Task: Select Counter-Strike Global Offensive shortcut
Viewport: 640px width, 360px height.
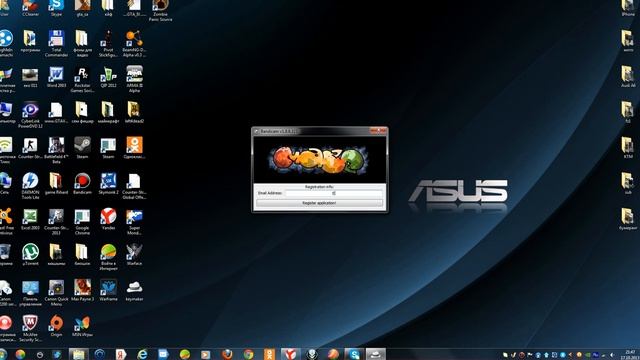Action: click(x=134, y=186)
